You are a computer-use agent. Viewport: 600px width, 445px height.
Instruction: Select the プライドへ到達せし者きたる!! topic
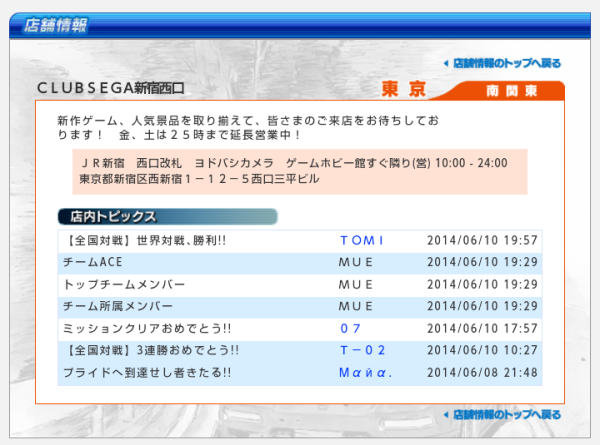point(147,372)
